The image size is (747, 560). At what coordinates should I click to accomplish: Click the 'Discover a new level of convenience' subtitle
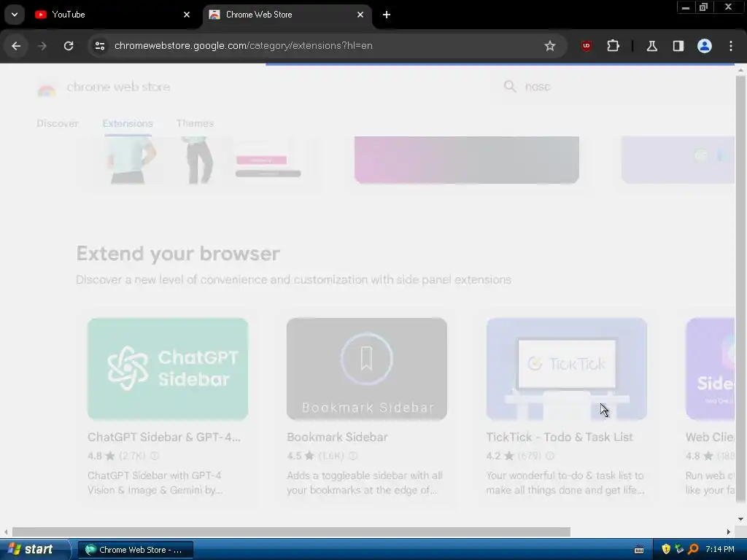[293, 279]
